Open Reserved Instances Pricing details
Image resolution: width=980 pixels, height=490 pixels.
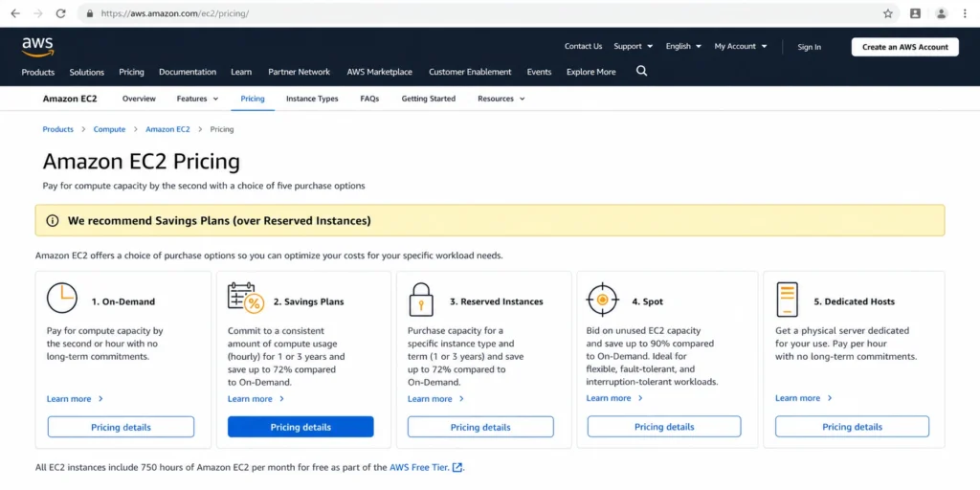coord(480,427)
